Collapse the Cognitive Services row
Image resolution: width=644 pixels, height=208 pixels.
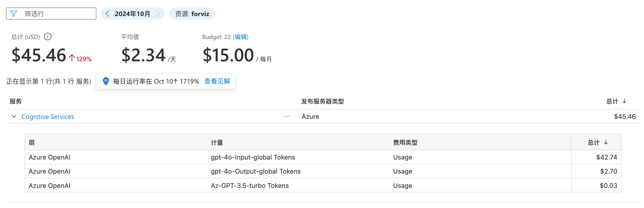click(14, 116)
